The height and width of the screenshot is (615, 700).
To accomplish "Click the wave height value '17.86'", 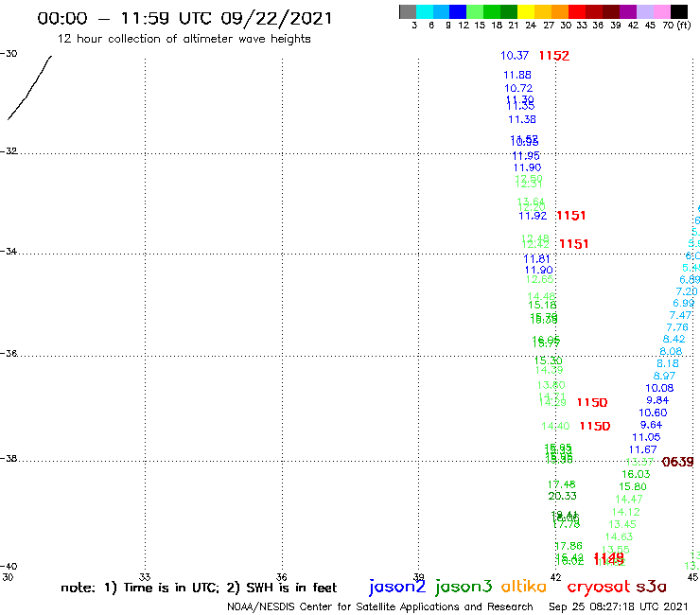I will point(569,546).
